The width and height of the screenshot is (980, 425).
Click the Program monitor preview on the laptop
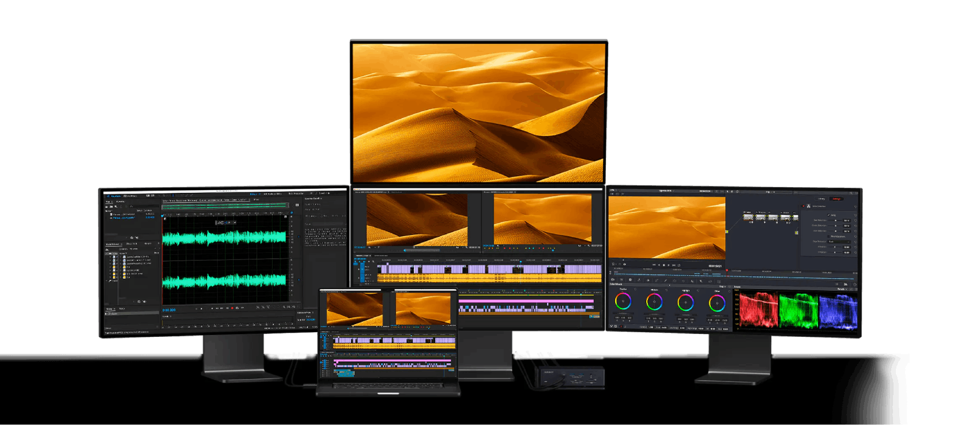click(x=423, y=309)
